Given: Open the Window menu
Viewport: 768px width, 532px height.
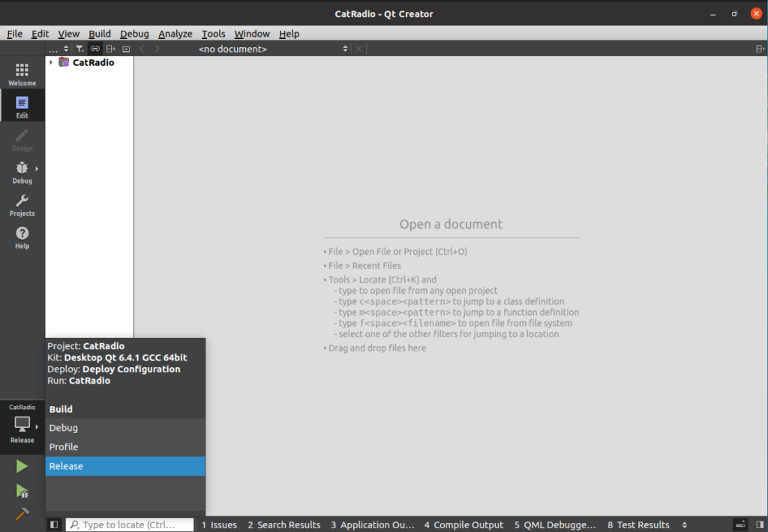Looking at the screenshot, I should pos(252,34).
